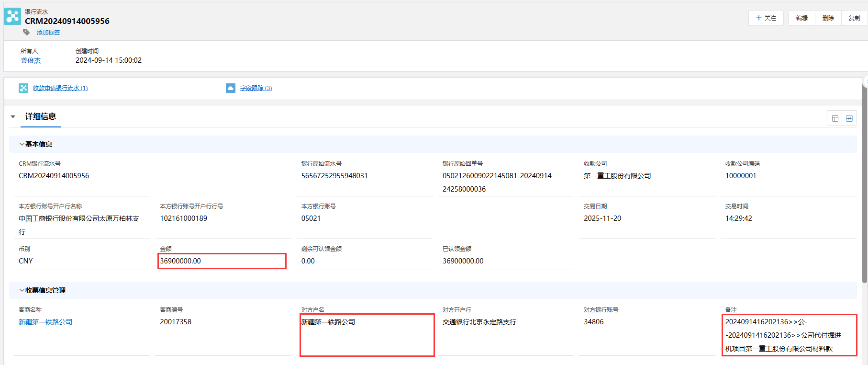Click the 编辑 button
This screenshot has height=365, width=868.
point(802,18)
